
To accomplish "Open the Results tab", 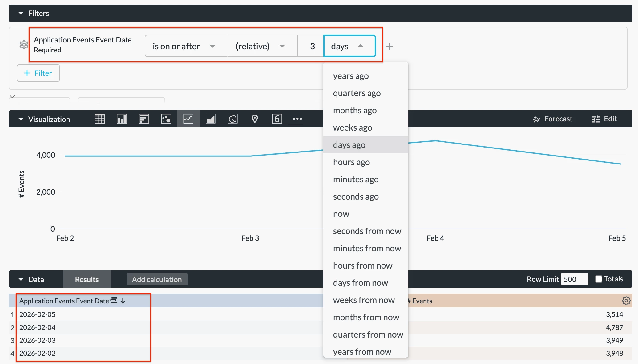I will pos(87,279).
